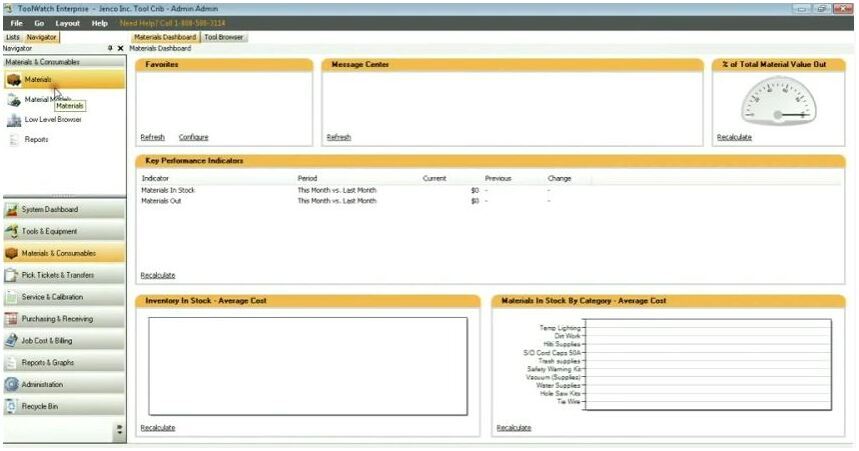Click the Reports page icon in the Navigator list
Viewport: 859px width, 451px height.
14,140
